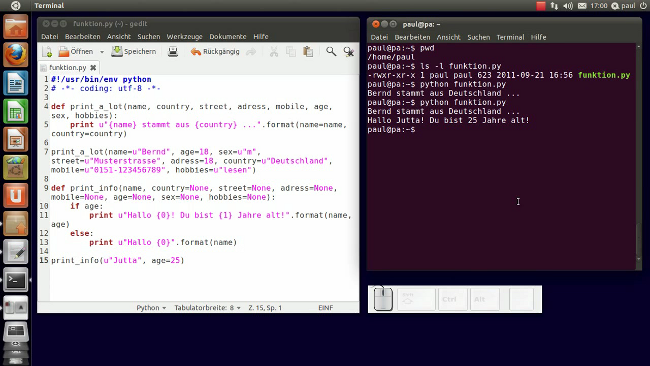
Task: Launch LibreOffice Calc from launcher
Action: (x=16, y=111)
